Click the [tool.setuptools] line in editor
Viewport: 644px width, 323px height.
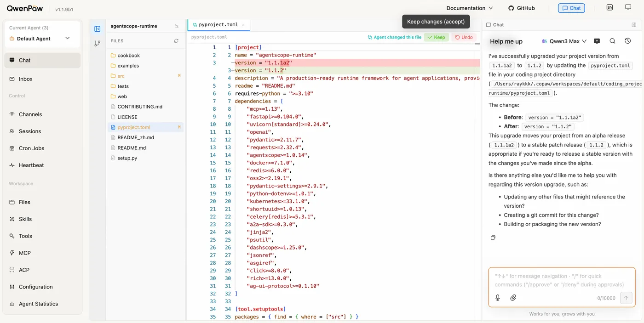click(x=260, y=309)
